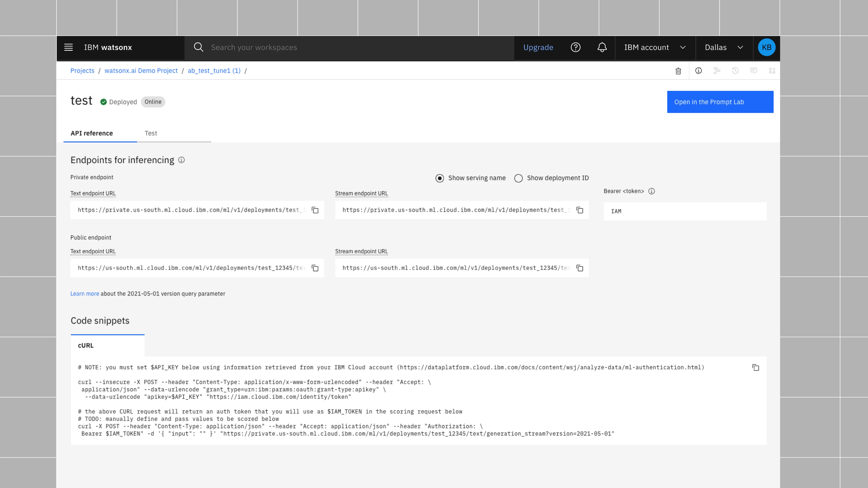This screenshot has width=868, height=488.
Task: Open the help icon in the header
Action: coord(576,47)
